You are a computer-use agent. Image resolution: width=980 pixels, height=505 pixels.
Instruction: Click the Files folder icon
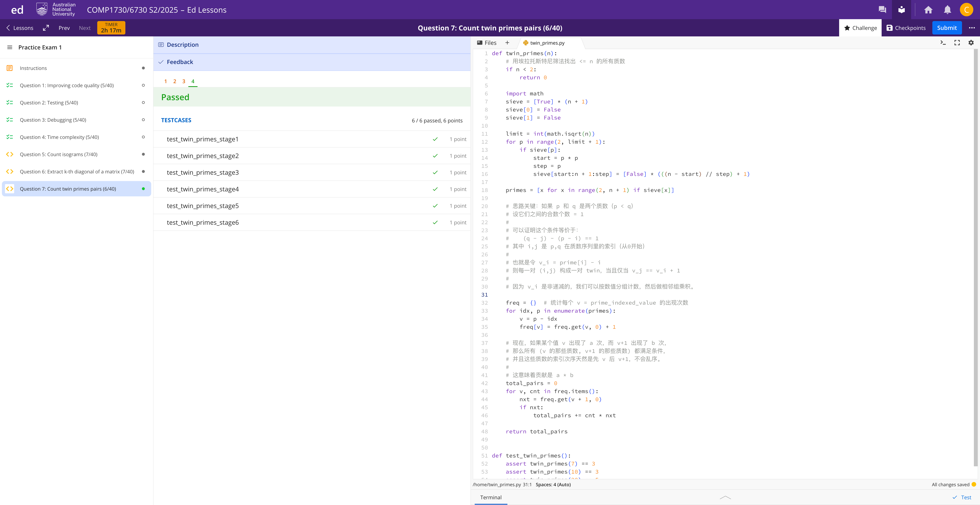coord(480,43)
